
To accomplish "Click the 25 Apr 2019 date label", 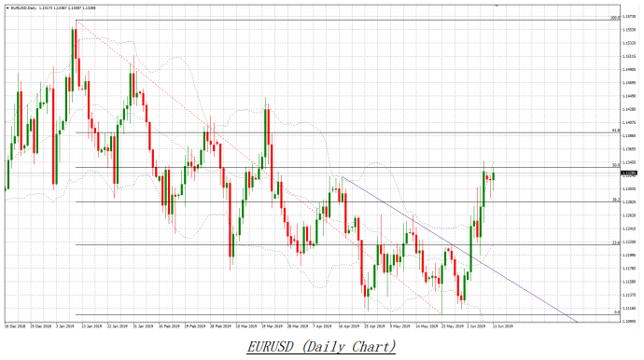I will tap(375, 326).
